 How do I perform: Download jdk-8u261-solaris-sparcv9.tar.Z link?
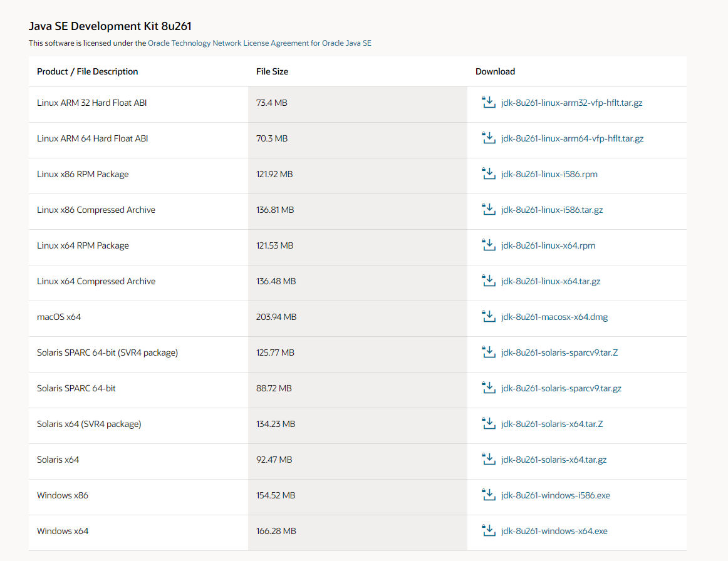coord(559,353)
